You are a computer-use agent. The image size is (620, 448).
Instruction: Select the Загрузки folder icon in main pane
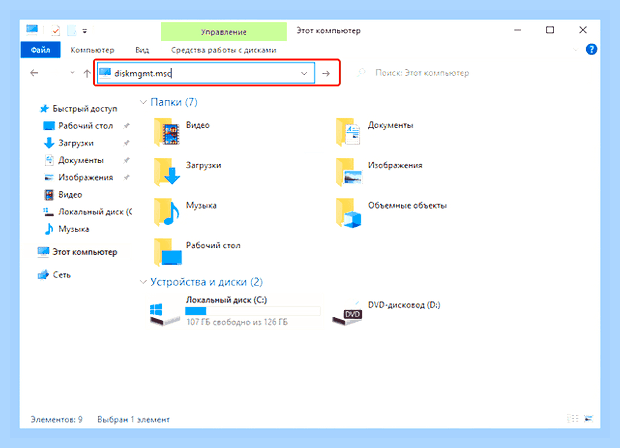(x=167, y=172)
